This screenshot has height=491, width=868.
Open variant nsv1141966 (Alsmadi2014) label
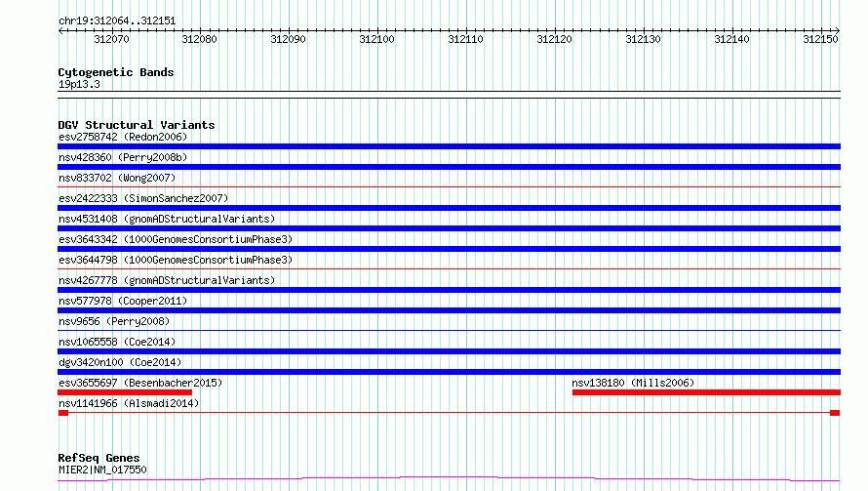[x=129, y=403]
